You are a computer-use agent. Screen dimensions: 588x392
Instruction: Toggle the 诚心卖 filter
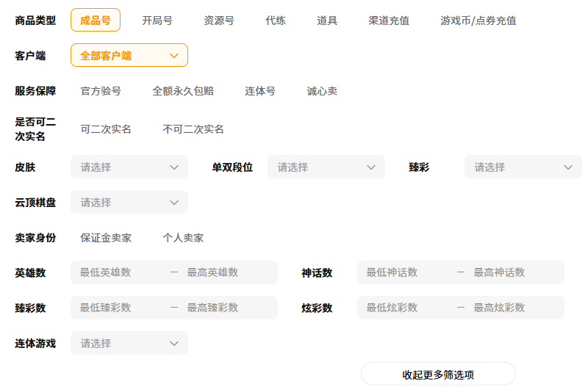[x=322, y=91]
